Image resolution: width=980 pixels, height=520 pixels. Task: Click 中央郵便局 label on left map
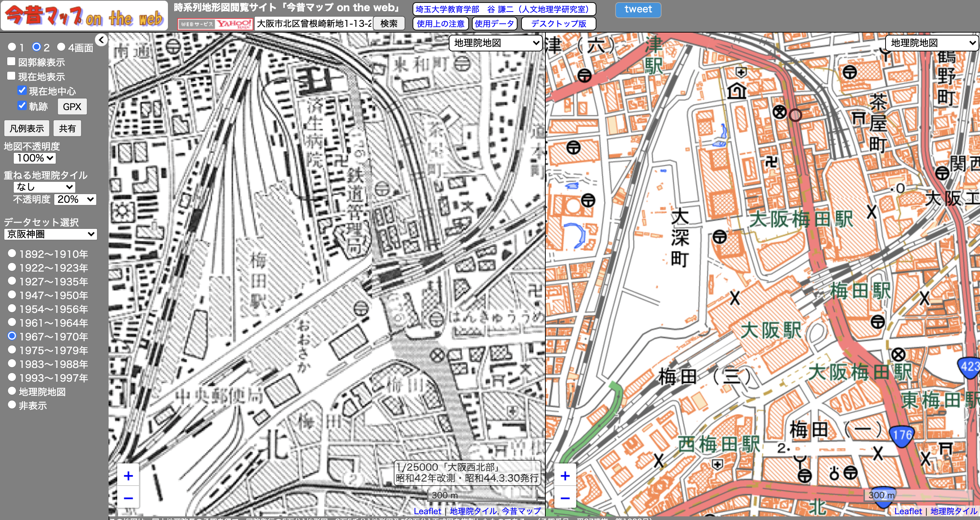point(219,396)
